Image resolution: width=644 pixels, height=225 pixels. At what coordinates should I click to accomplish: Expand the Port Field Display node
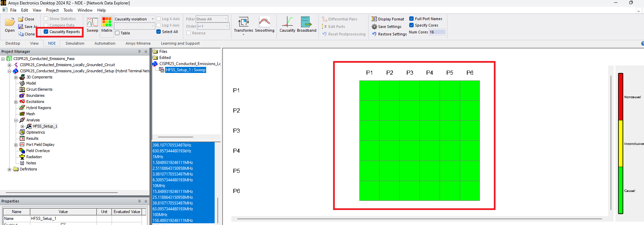click(16, 145)
